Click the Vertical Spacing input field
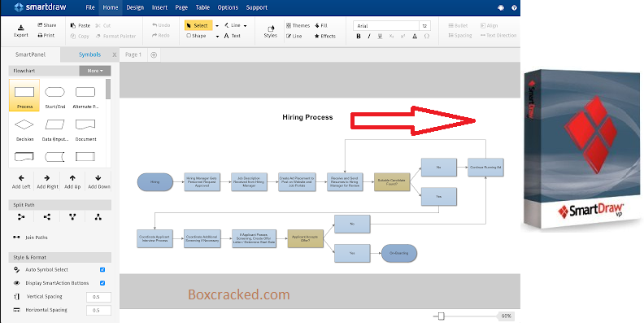The width and height of the screenshot is (644, 327). pos(98,297)
